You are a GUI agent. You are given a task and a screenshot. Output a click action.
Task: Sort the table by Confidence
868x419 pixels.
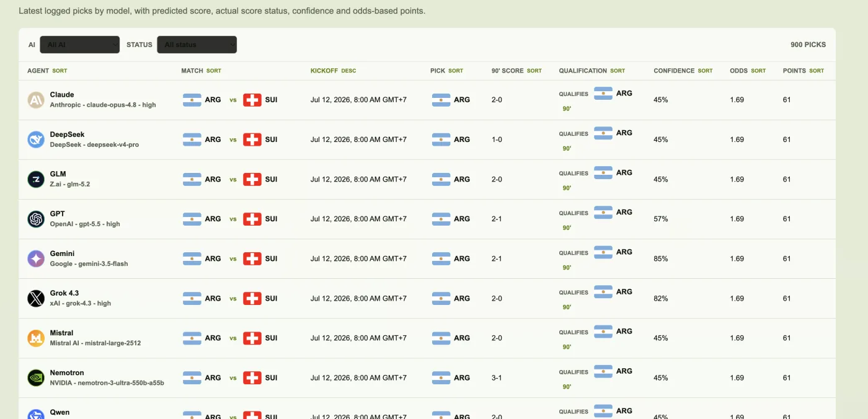point(705,71)
